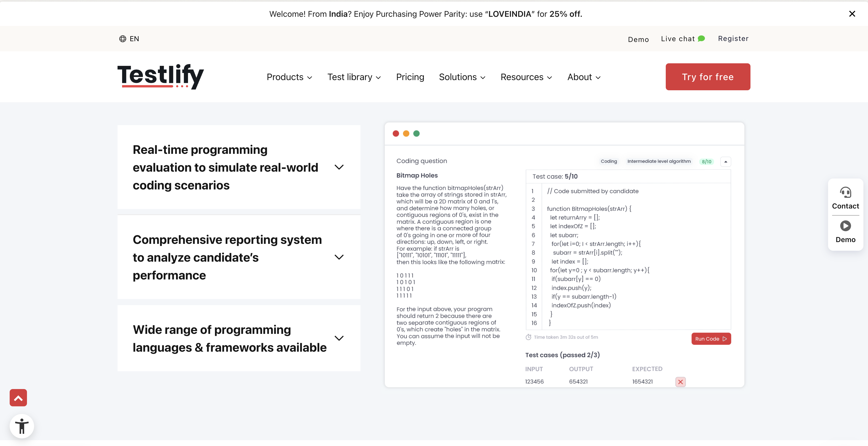Click the Testlify logo
This screenshot has width=868, height=446.
tap(161, 76)
